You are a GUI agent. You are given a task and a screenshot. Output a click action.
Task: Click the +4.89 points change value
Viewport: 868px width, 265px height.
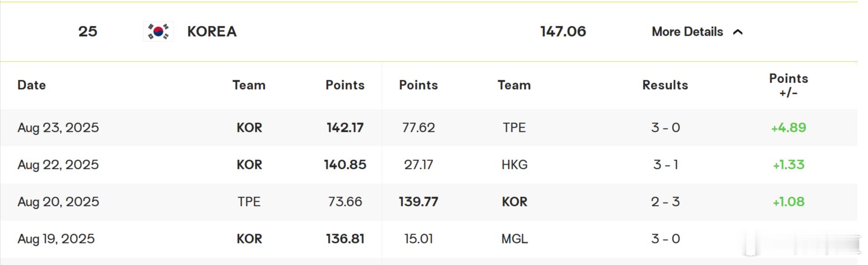pos(788,128)
